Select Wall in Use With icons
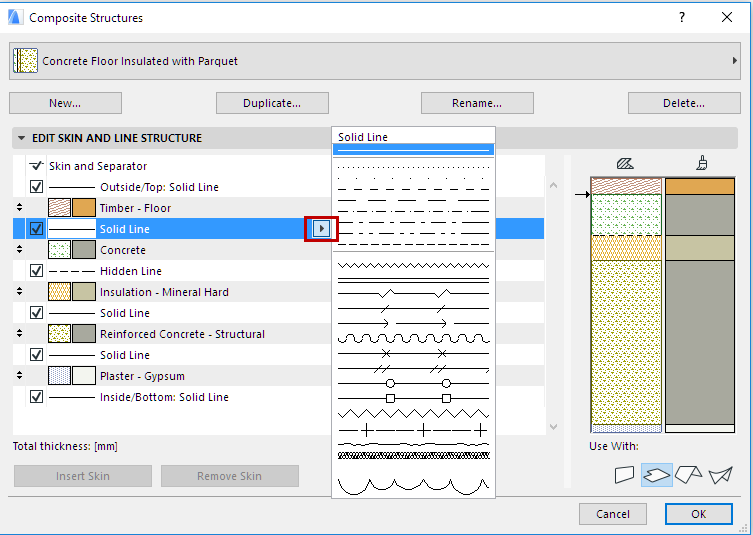 (x=624, y=474)
